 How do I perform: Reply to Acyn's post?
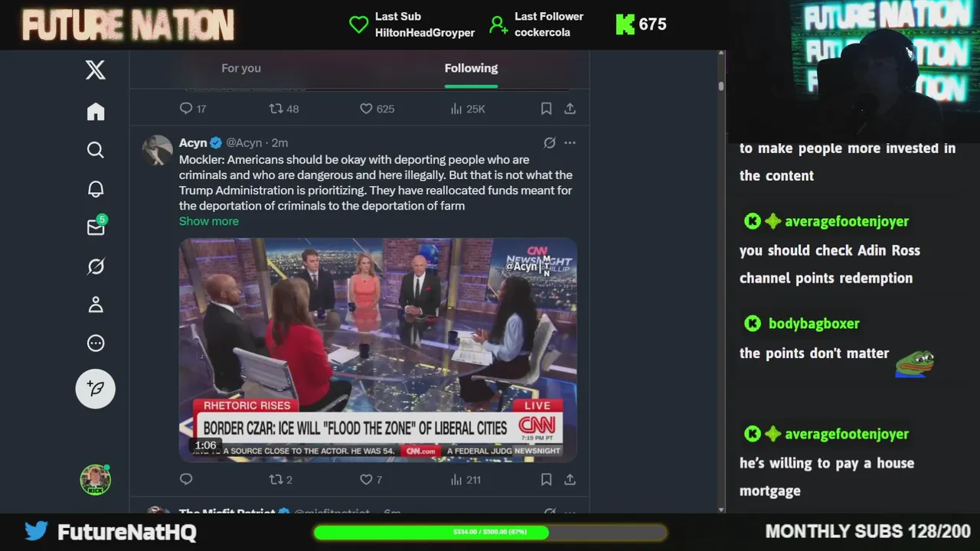coord(186,480)
